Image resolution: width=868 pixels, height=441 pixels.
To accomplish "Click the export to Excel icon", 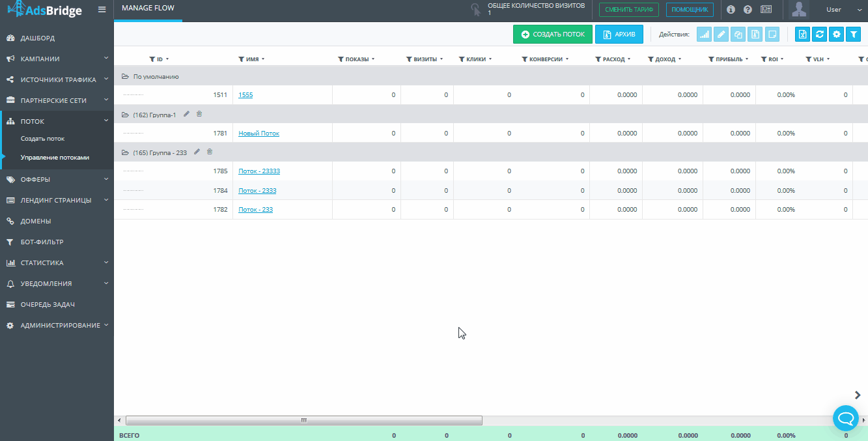I will tap(803, 35).
